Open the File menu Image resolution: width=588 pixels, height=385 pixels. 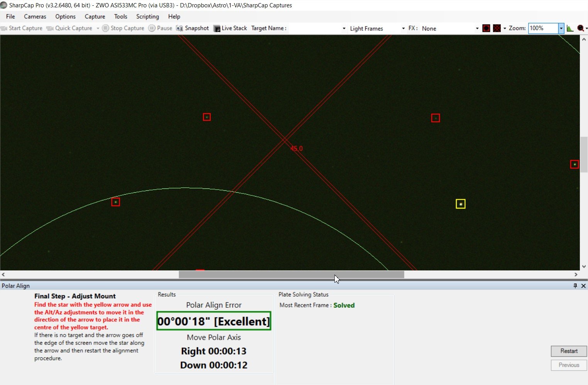[x=10, y=17]
